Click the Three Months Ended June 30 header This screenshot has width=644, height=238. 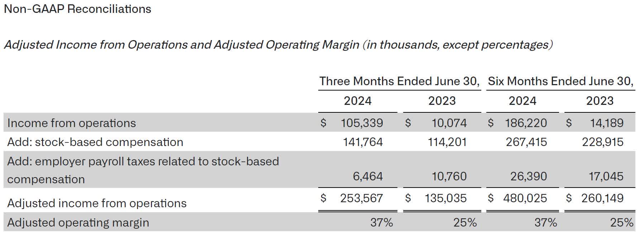click(399, 81)
